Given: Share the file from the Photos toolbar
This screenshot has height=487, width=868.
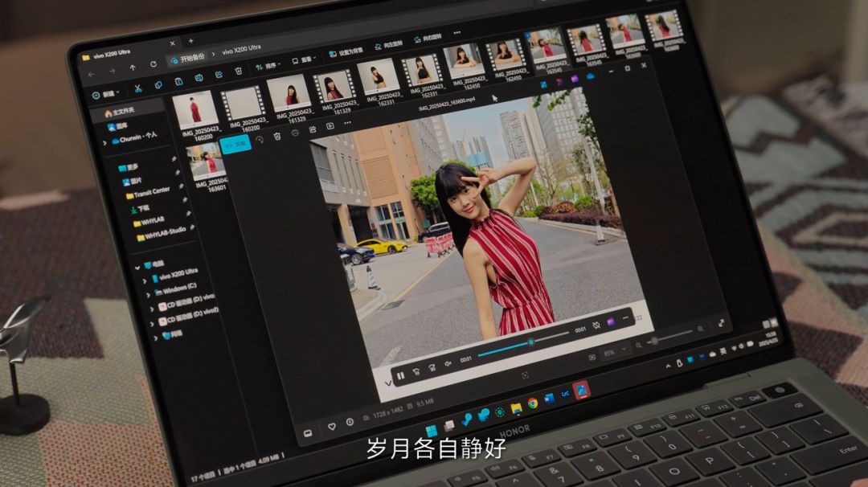Looking at the screenshot, I should 312,129.
